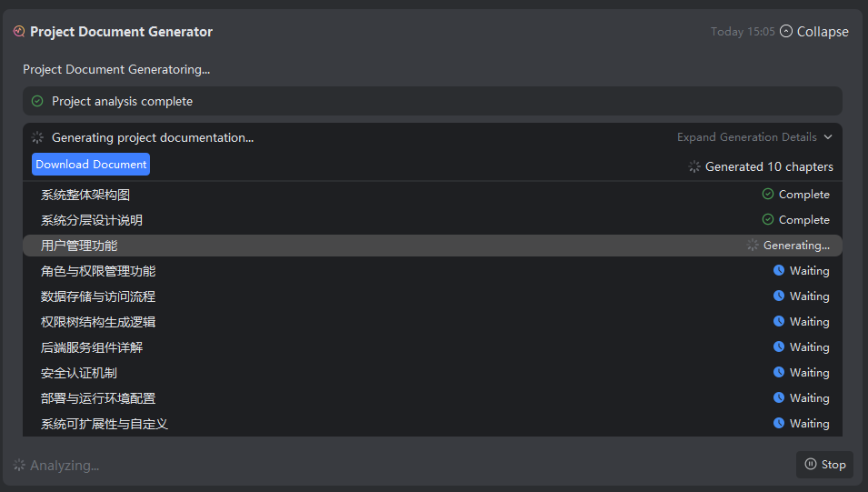This screenshot has width=868, height=492.
Task: Open the 数据存储与访问流程 chapter
Action: pos(98,296)
